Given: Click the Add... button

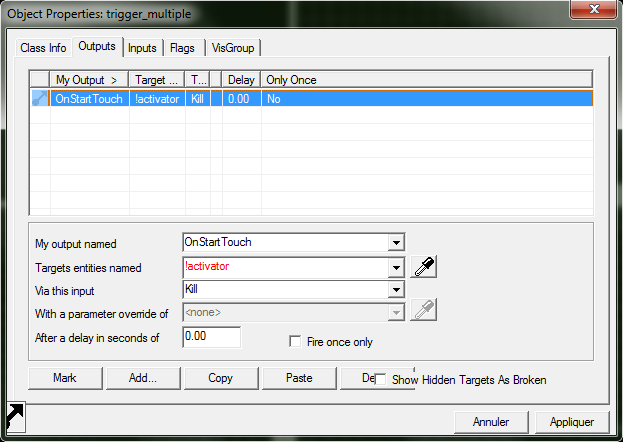Looking at the screenshot, I should click(x=144, y=378).
